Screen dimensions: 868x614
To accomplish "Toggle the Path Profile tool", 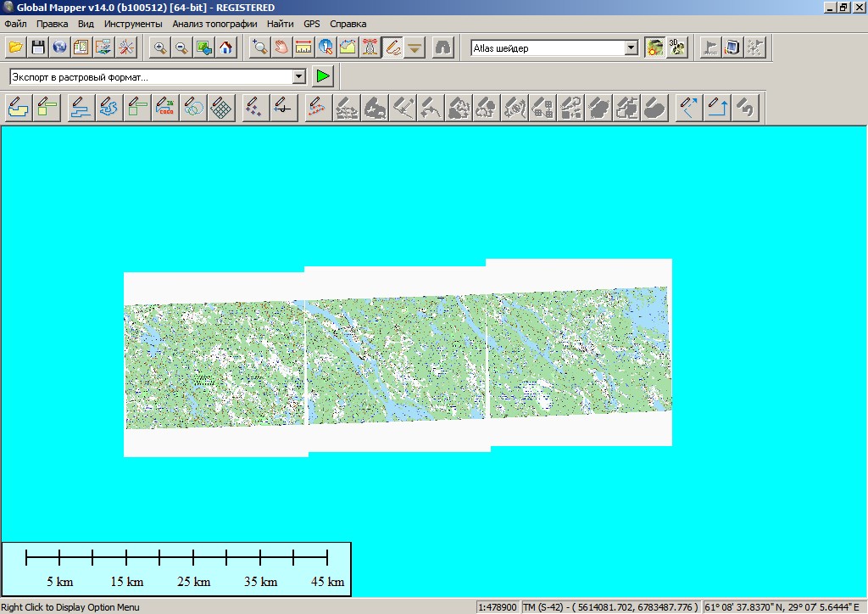I will click(x=348, y=47).
